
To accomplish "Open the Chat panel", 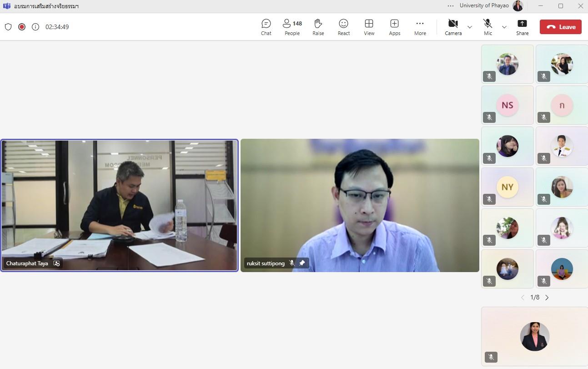I will (x=266, y=27).
